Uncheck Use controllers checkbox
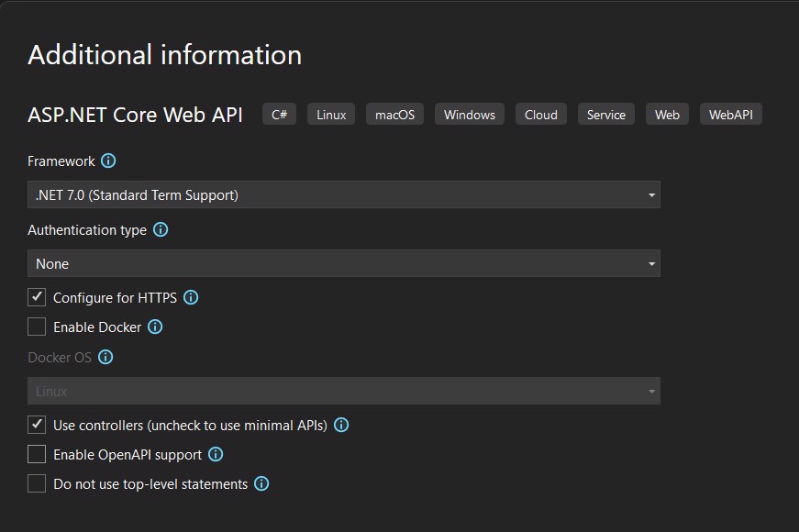This screenshot has height=532, width=799. 37,425
